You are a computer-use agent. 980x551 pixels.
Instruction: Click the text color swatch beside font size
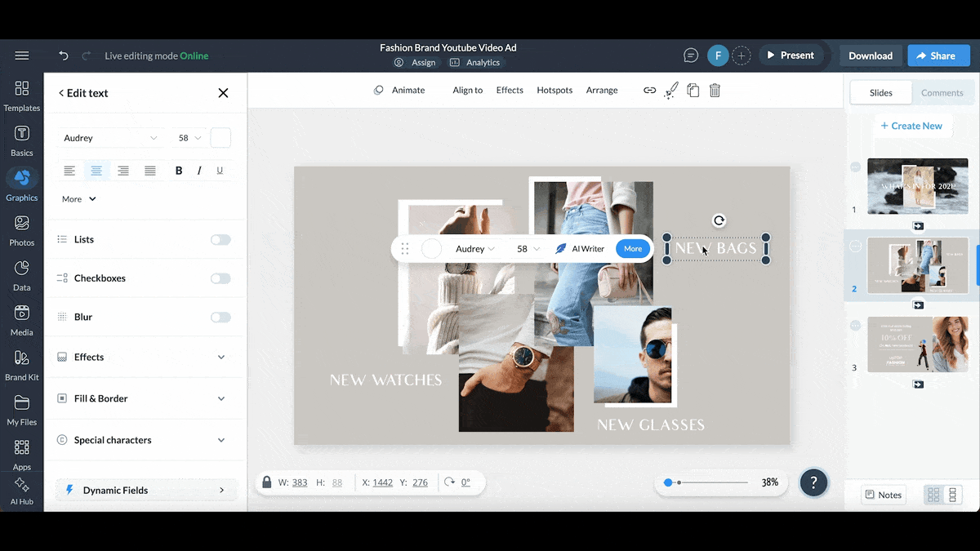point(220,138)
